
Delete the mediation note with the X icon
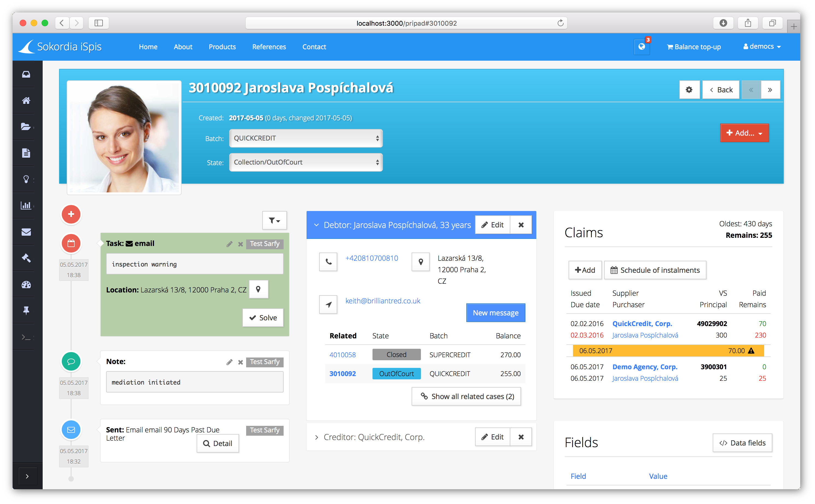coord(240,362)
